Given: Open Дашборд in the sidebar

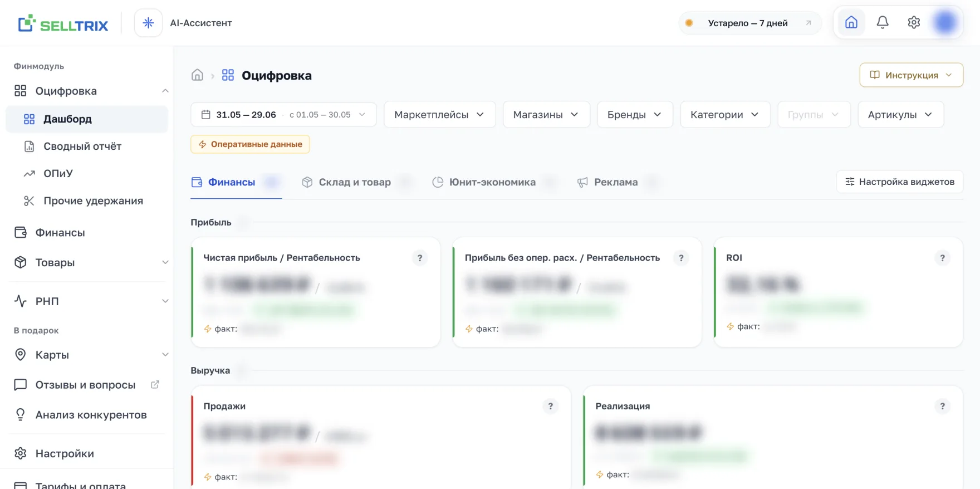Looking at the screenshot, I should 87,119.
